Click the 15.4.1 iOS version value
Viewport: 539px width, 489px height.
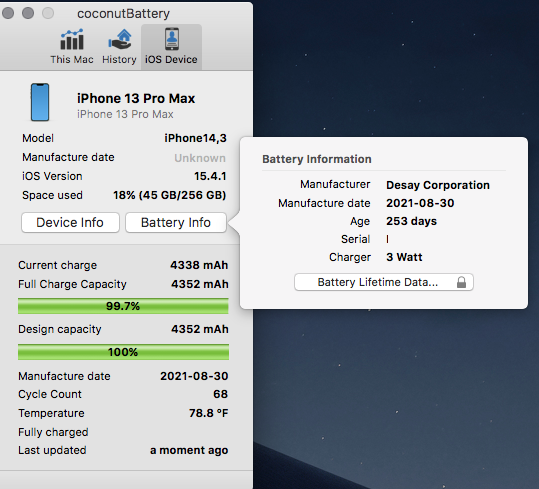pos(210,176)
